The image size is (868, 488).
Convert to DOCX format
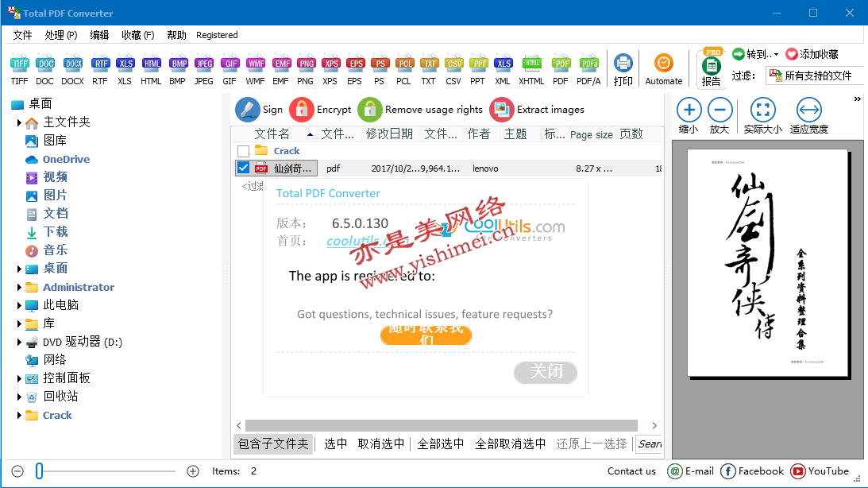tap(72, 71)
